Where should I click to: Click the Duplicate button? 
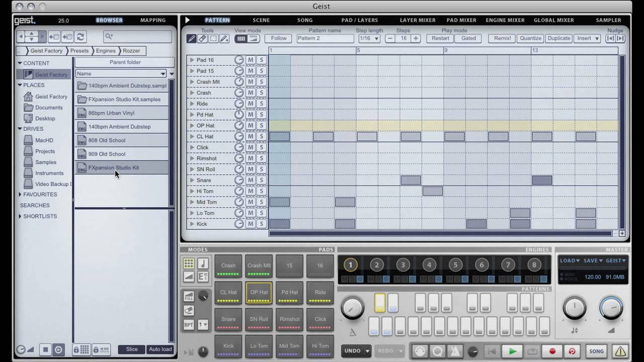coord(558,38)
